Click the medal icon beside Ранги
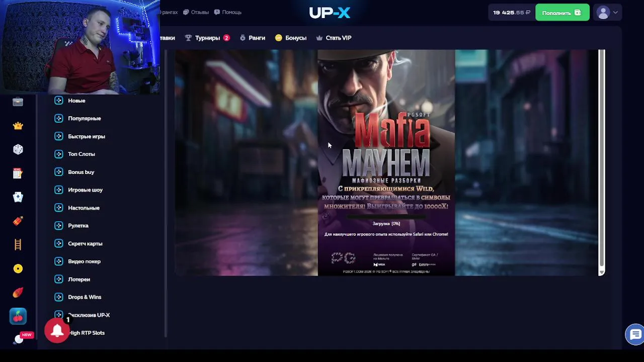Screen dimensions: 644x362 tap(243, 38)
